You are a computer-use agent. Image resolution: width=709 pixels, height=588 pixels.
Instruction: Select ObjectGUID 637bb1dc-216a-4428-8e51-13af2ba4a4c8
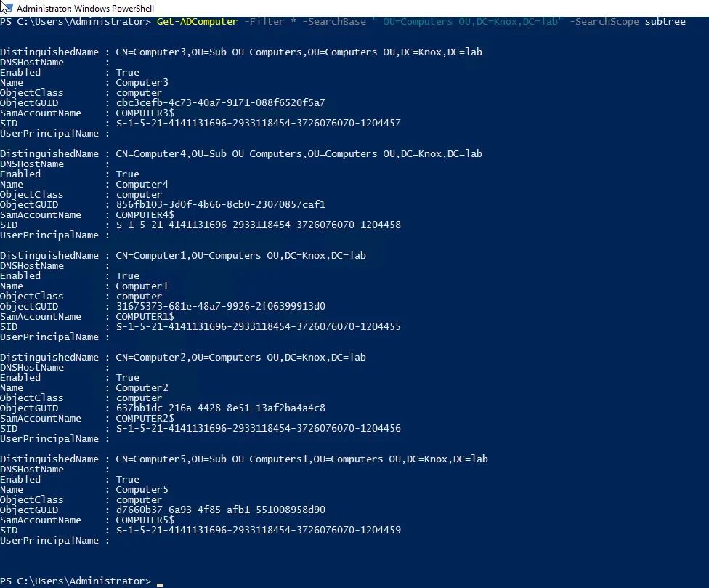click(x=221, y=408)
